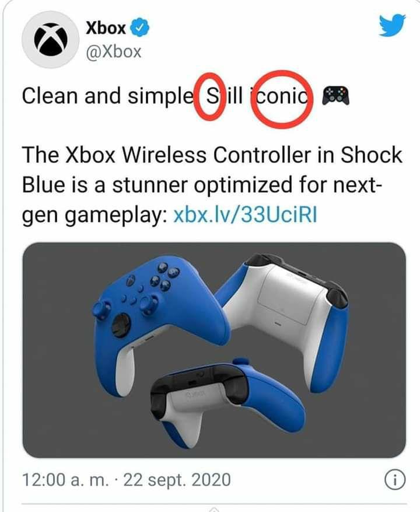Click the Xbox display name
This screenshot has height=512, width=420.
[x=106, y=28]
